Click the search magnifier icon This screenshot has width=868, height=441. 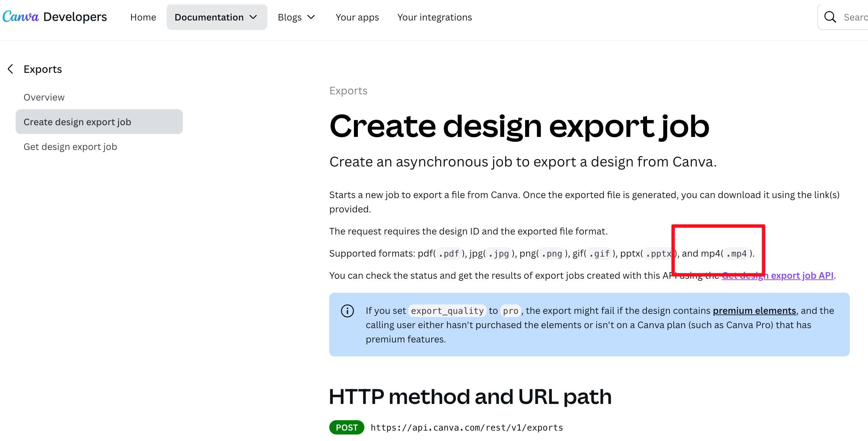[830, 17]
